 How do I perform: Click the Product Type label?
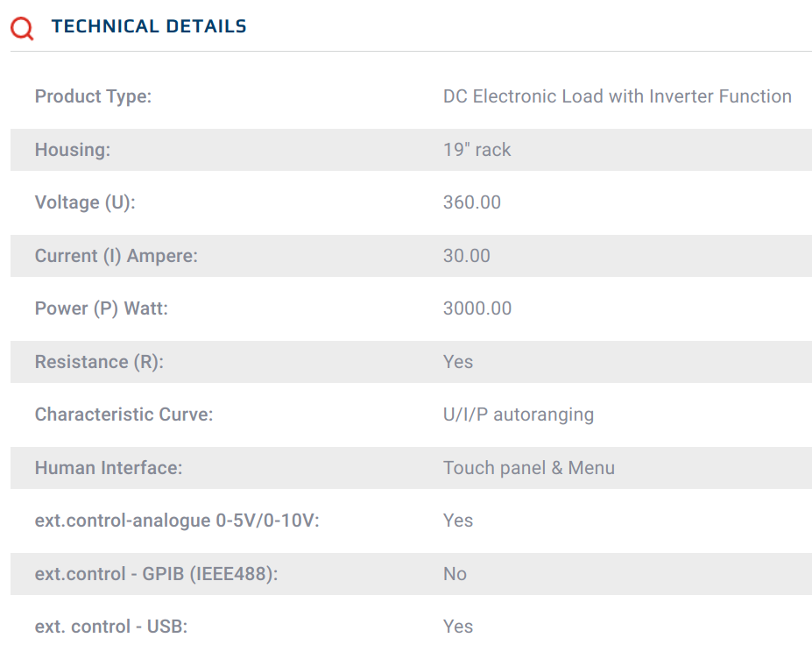pos(93,96)
